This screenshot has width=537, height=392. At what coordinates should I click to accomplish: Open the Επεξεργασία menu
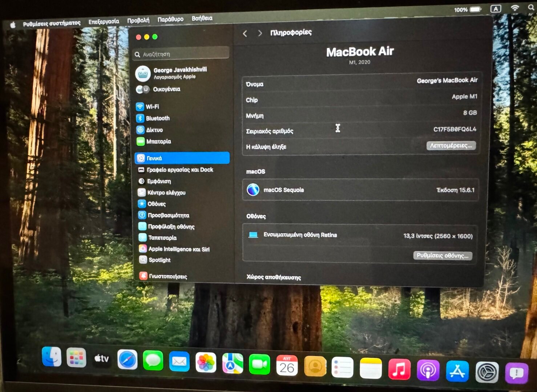[104, 22]
